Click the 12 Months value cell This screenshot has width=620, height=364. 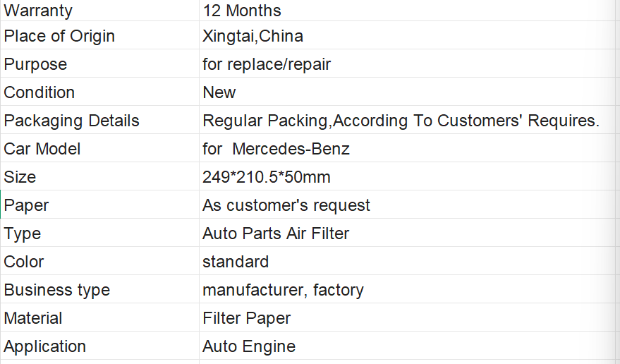(407, 11)
